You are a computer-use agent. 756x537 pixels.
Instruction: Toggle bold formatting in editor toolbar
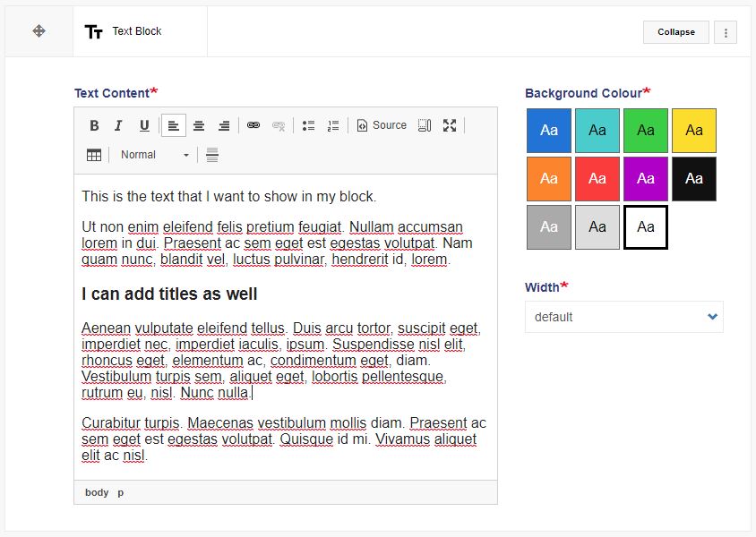95,125
